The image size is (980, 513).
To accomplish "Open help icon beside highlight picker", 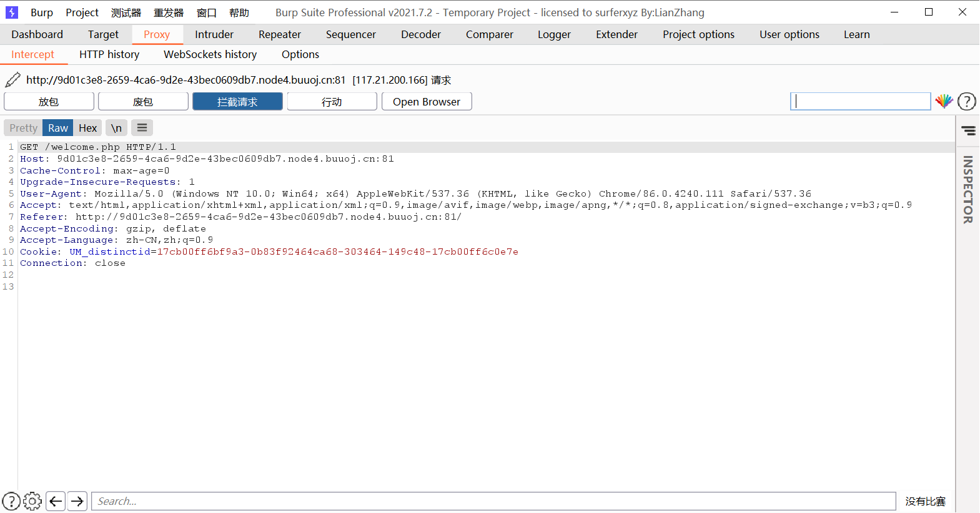I will 966,101.
